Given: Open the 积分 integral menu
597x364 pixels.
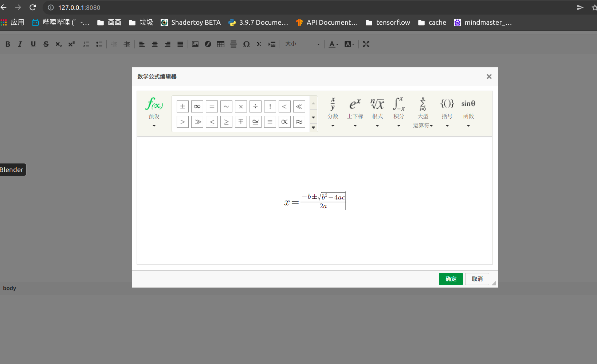Looking at the screenshot, I should click(399, 113).
